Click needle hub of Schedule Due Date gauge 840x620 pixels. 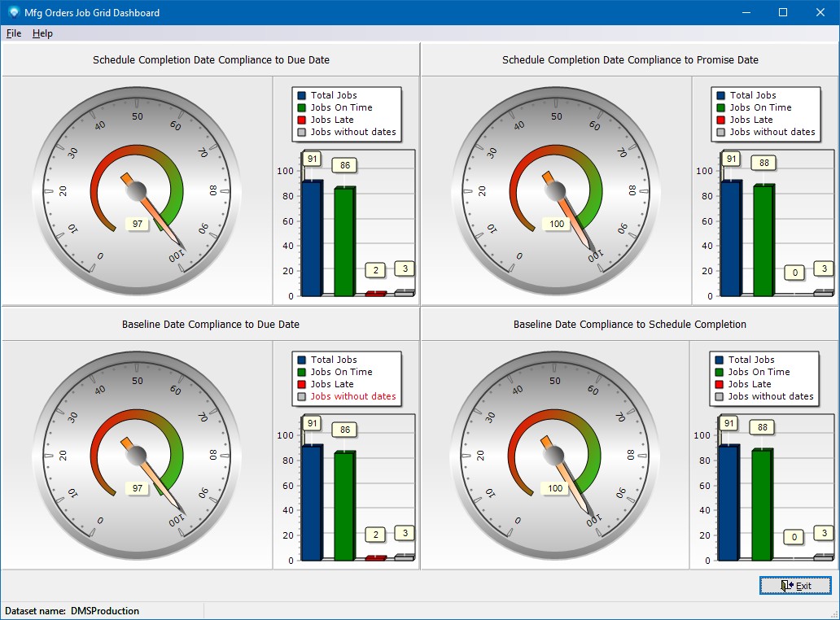tap(137, 190)
